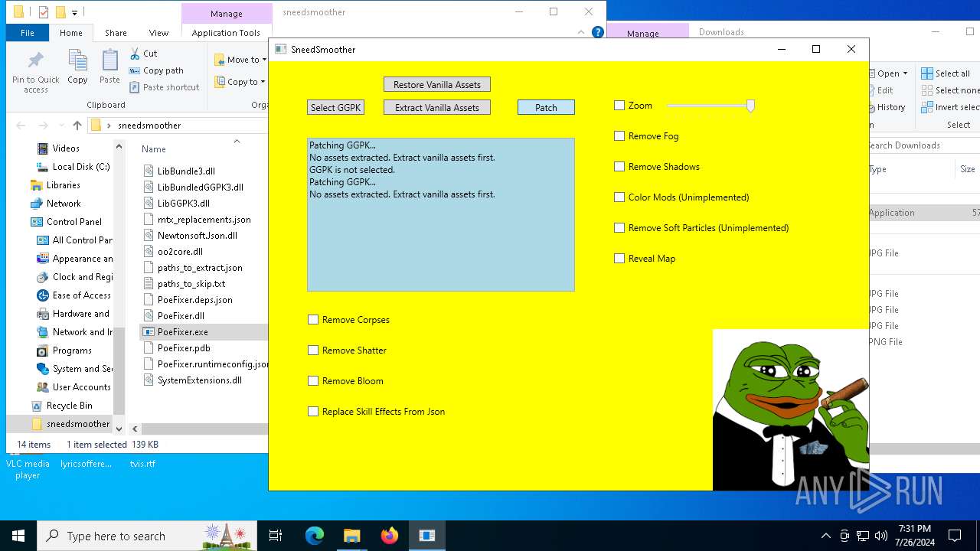Enable Remove Bloom checkbox
This screenshot has width=980, height=551.
tap(313, 381)
